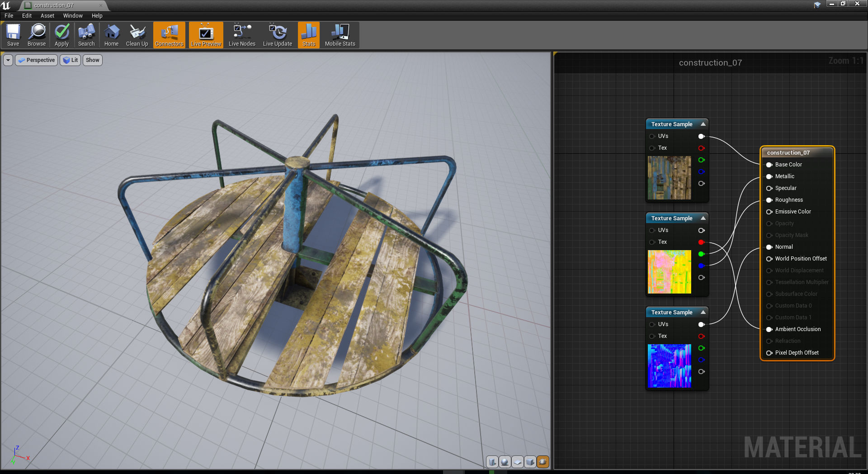Screen dimensions: 868x474
Task: Click the Base Color input pin
Action: pyautogui.click(x=769, y=165)
